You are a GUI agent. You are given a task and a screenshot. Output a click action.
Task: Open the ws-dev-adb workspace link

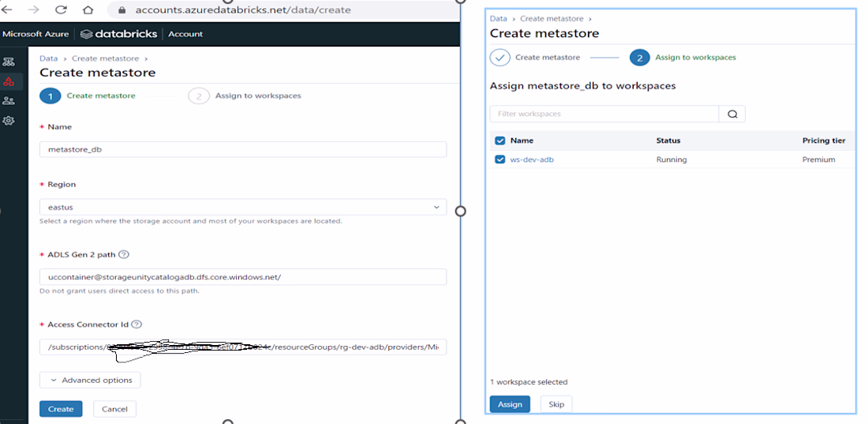(532, 159)
